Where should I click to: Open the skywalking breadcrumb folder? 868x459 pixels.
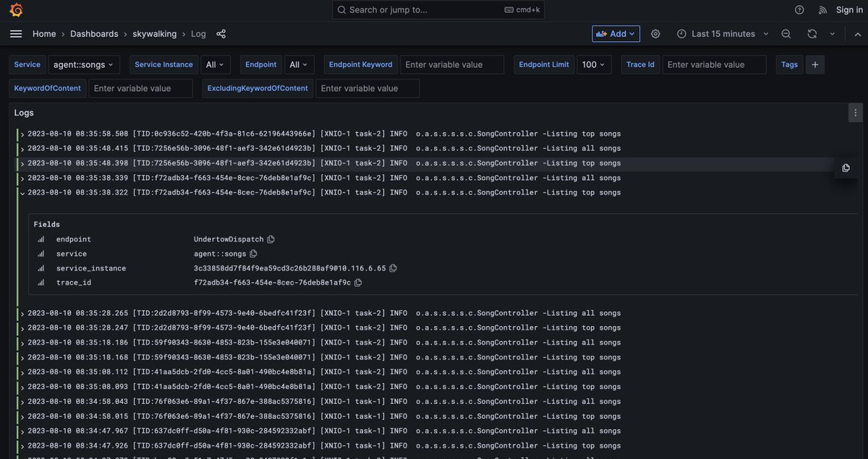point(154,34)
